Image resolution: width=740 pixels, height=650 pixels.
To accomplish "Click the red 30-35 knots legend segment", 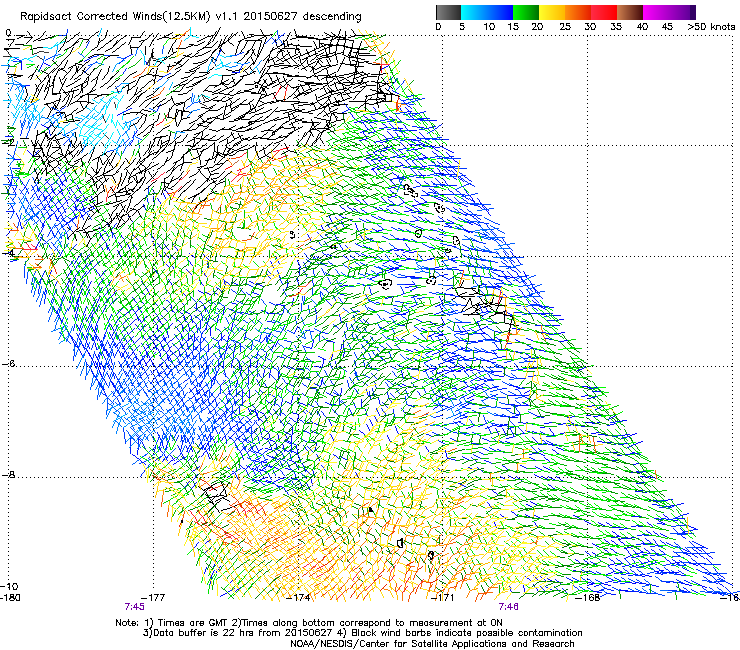I will pyautogui.click(x=604, y=12).
